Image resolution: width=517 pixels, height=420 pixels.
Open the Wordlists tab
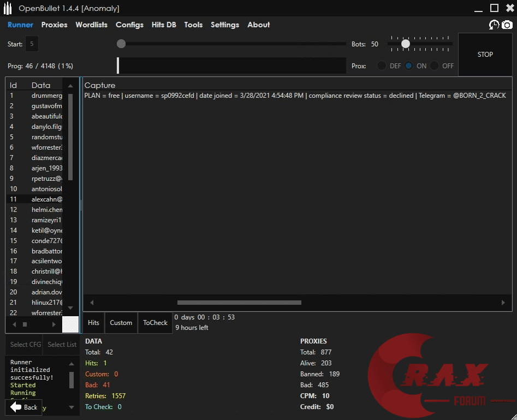click(x=92, y=25)
